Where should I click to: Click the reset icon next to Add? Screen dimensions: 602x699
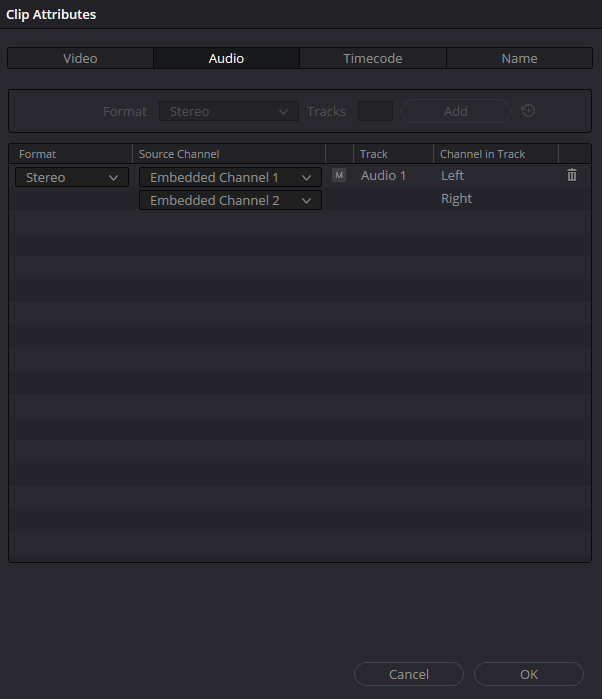(x=528, y=111)
